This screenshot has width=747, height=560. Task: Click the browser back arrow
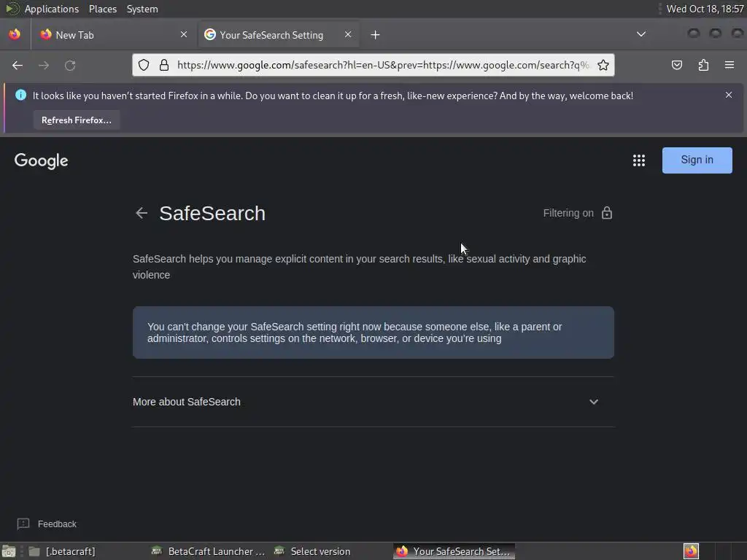(18, 65)
